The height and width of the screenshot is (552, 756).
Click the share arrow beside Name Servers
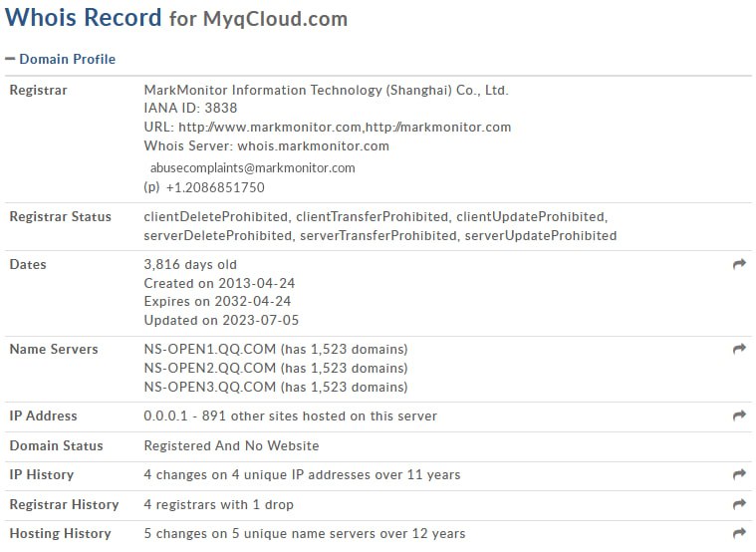[739, 350]
